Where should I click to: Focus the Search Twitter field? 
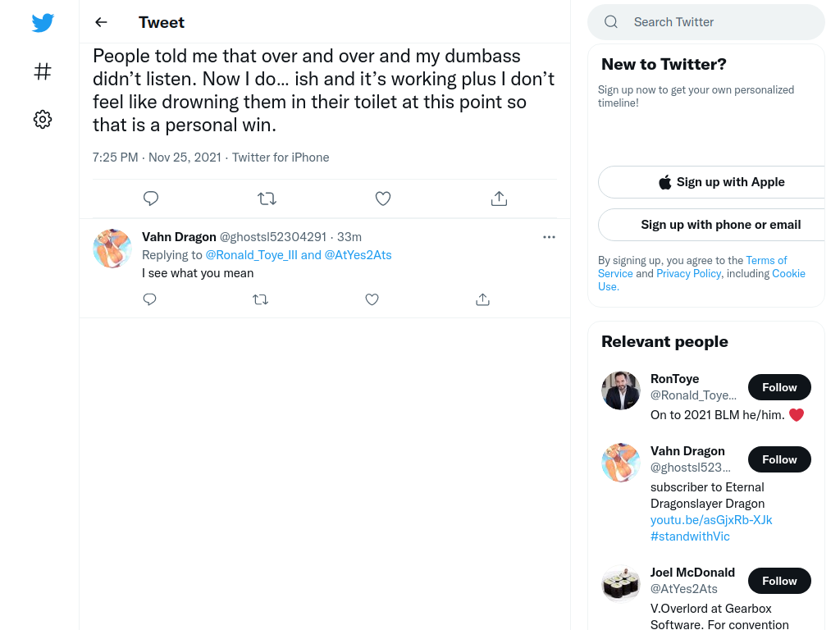tap(706, 22)
